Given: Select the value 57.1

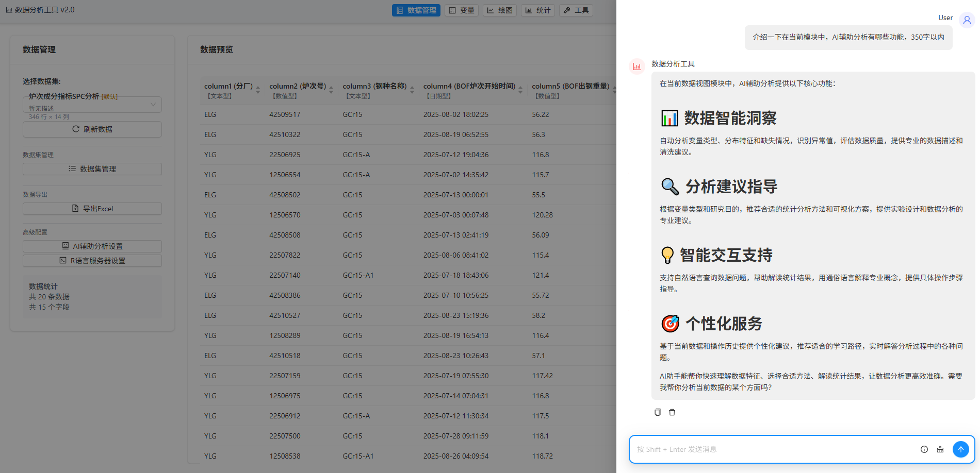Looking at the screenshot, I should point(538,356).
